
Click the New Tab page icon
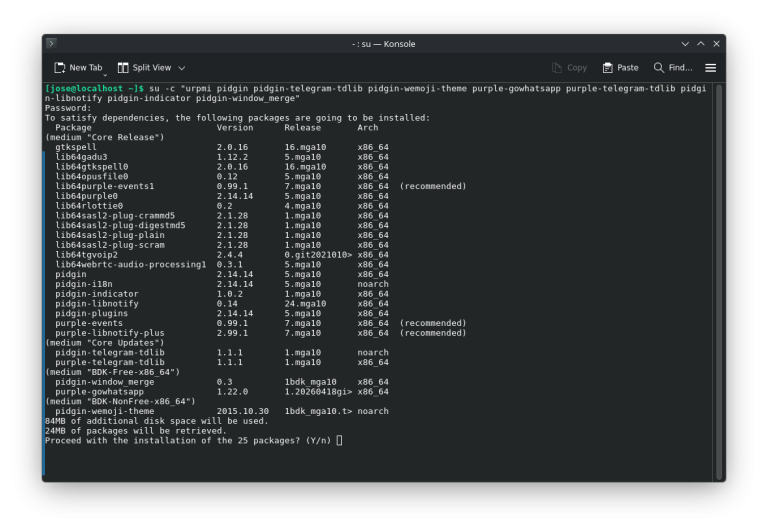coord(60,68)
